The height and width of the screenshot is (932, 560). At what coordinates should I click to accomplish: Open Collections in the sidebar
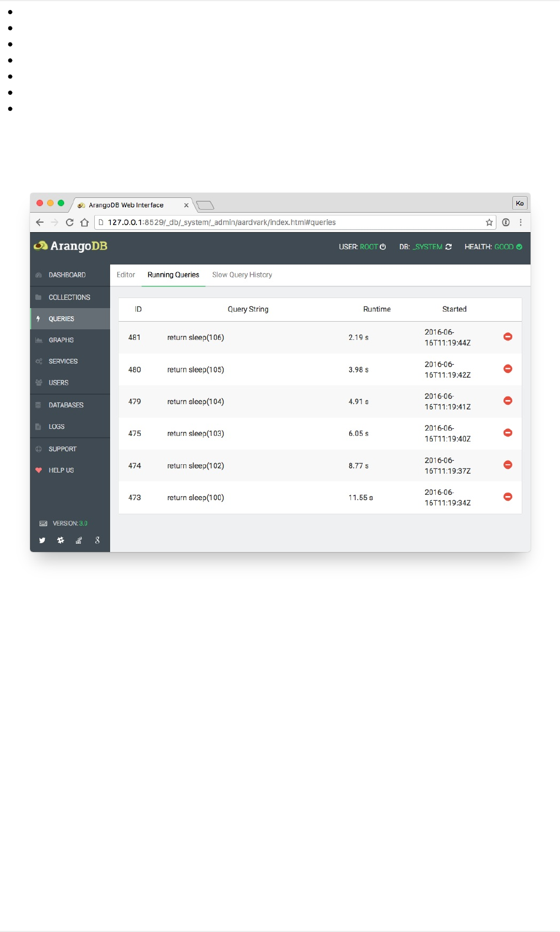(70, 298)
